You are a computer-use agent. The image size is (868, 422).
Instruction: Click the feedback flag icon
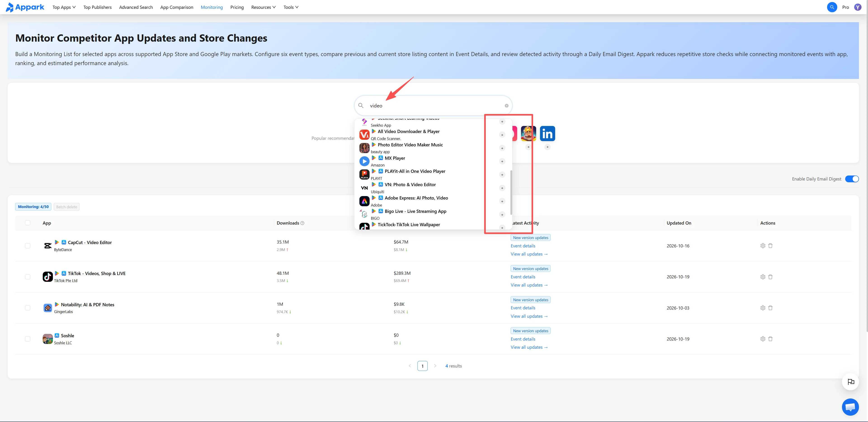(x=851, y=382)
